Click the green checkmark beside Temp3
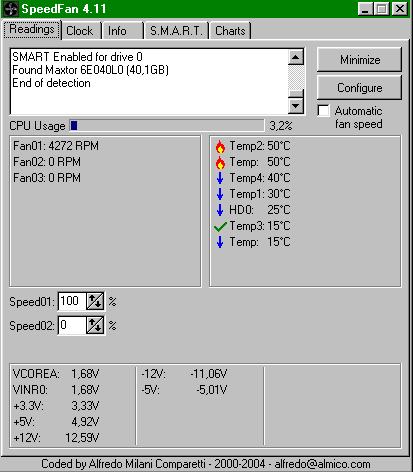 [220, 227]
